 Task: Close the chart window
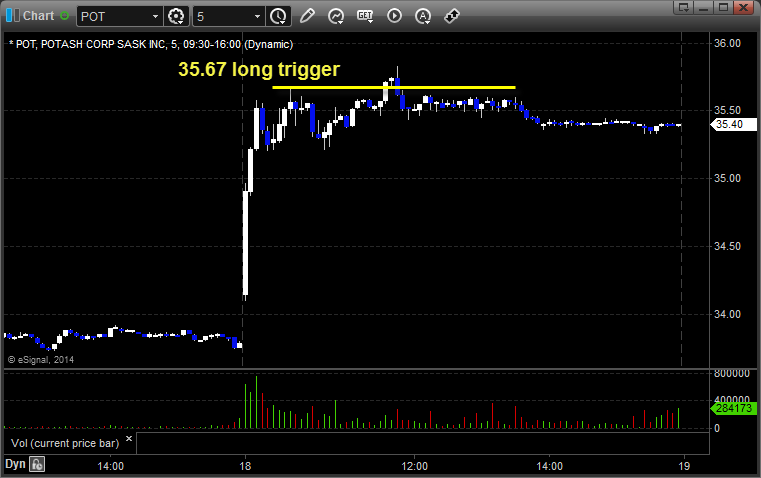(743, 7)
